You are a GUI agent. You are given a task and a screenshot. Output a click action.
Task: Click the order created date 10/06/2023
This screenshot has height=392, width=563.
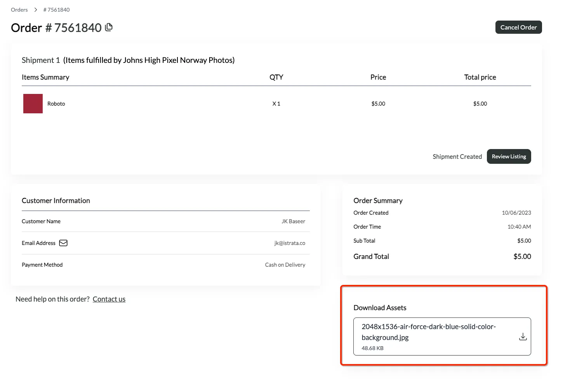click(516, 213)
